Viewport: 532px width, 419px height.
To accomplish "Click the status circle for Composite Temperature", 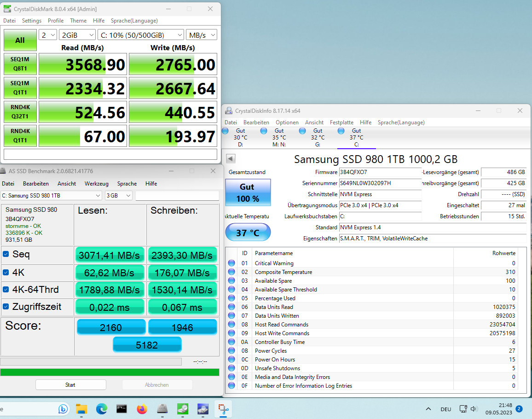I will click(232, 272).
